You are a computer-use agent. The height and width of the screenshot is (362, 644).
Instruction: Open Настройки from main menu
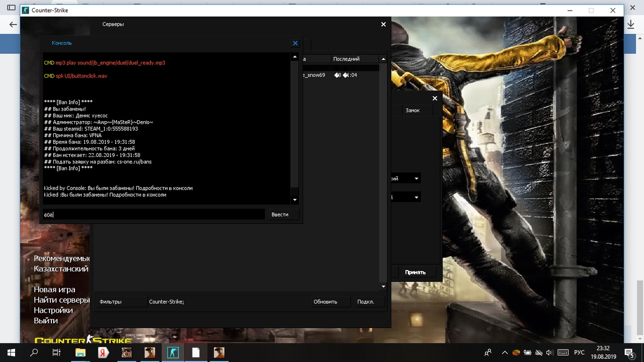(x=53, y=310)
